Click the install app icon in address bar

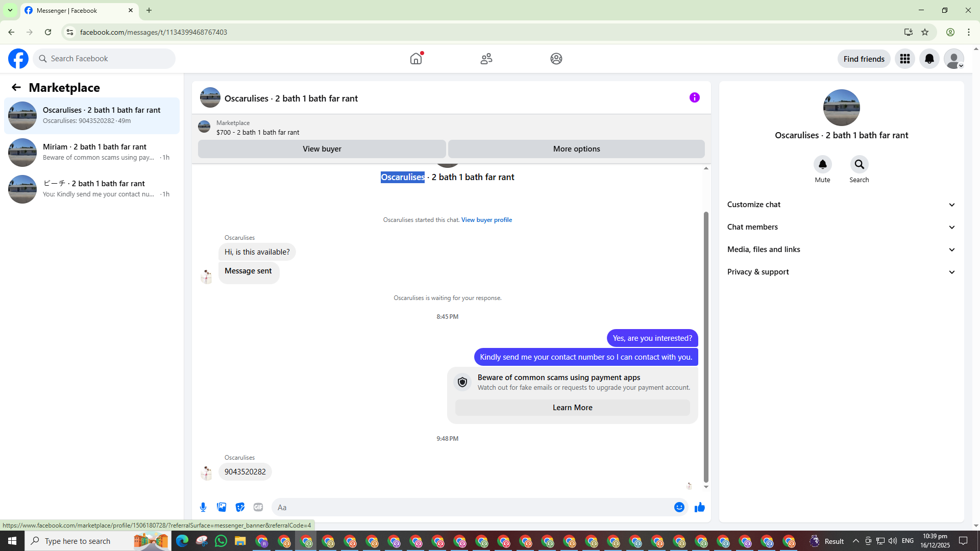click(908, 32)
